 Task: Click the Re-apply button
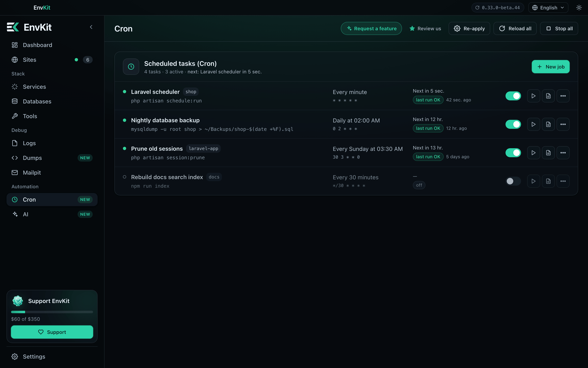469,28
